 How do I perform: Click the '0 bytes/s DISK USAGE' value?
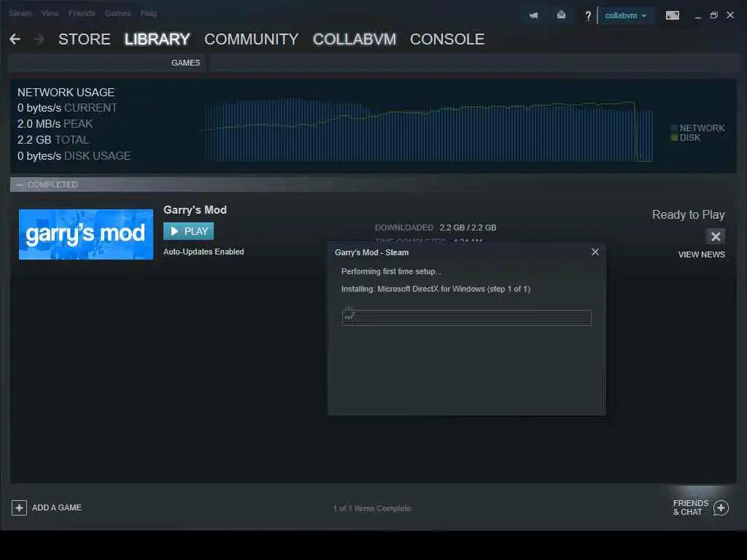tap(74, 156)
